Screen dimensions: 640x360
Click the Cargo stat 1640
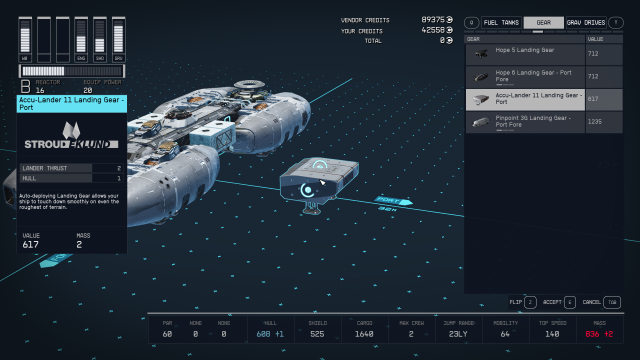tap(364, 330)
